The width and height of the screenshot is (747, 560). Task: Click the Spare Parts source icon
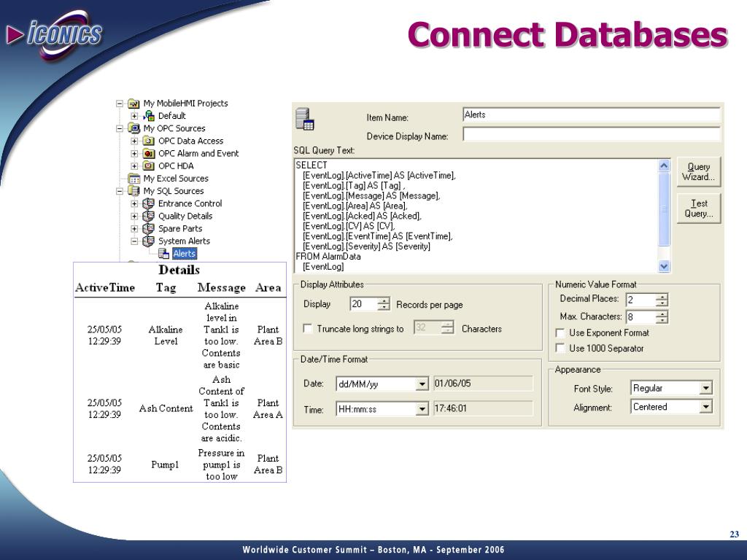point(149,228)
